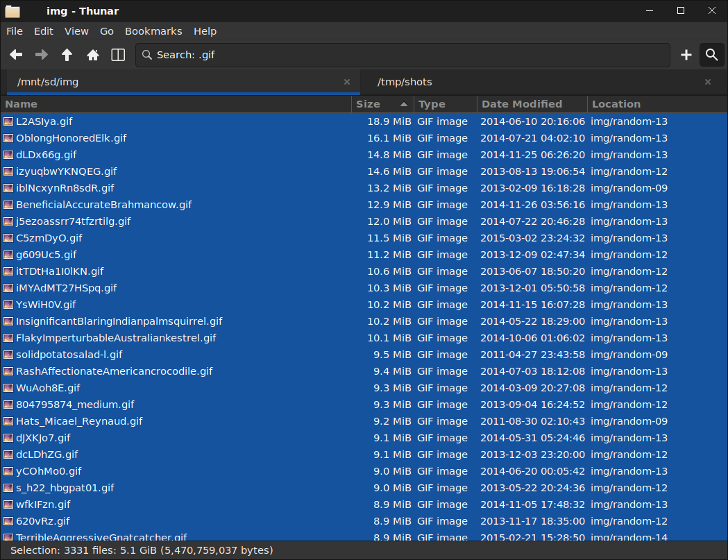Click the file icon of YsWiH0V.gif
Viewport: 728px width, 560px height.
tap(8, 305)
